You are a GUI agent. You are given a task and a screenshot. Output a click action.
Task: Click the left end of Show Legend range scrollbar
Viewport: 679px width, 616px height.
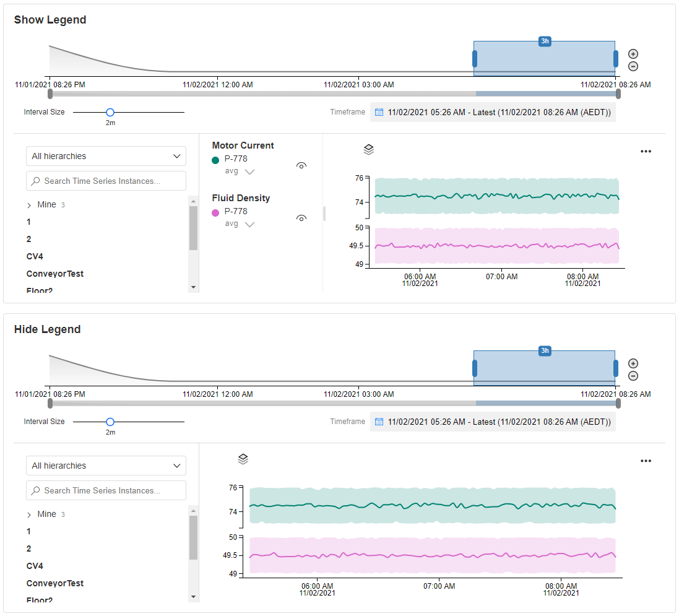coord(50,93)
